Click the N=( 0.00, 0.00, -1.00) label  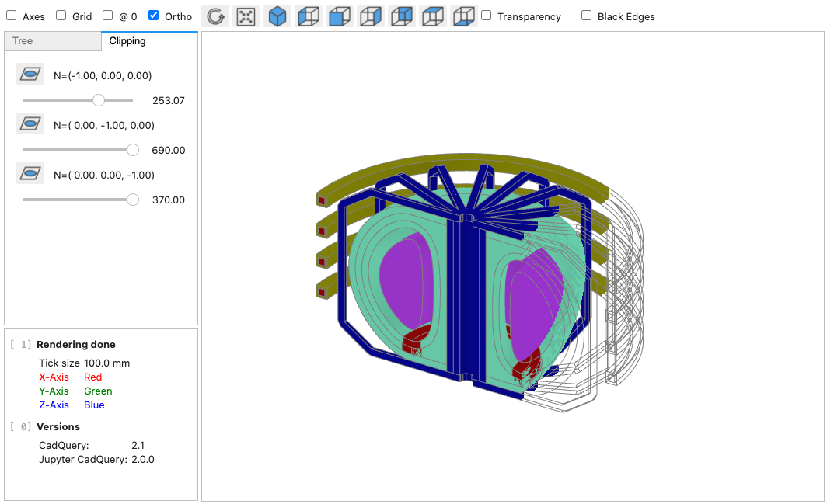(x=104, y=175)
